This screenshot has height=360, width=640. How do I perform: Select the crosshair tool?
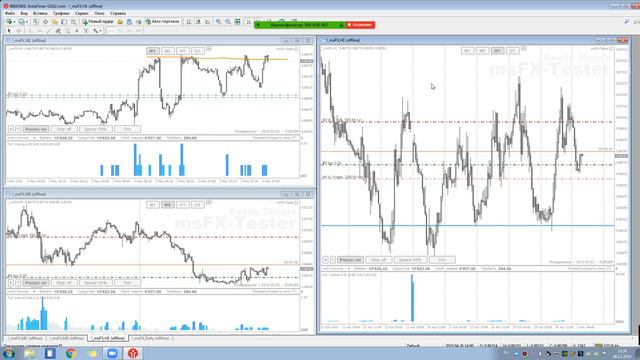click(19, 31)
